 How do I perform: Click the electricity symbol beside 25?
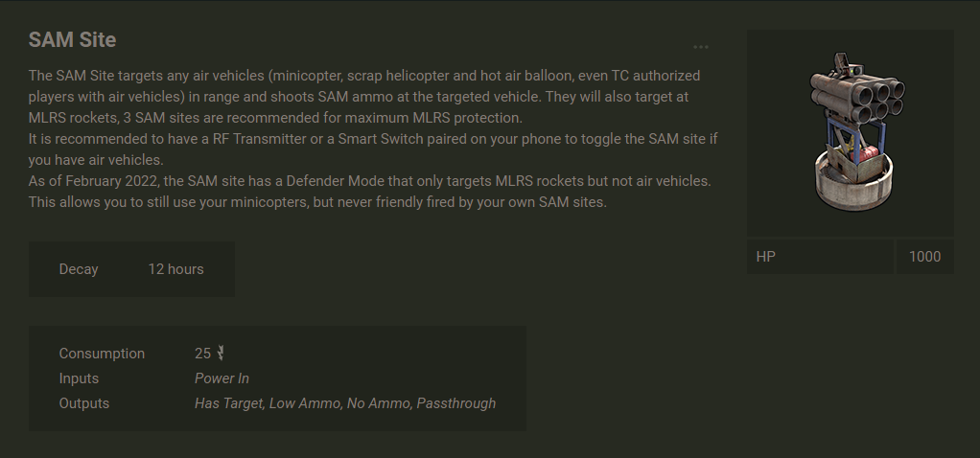pyautogui.click(x=222, y=353)
